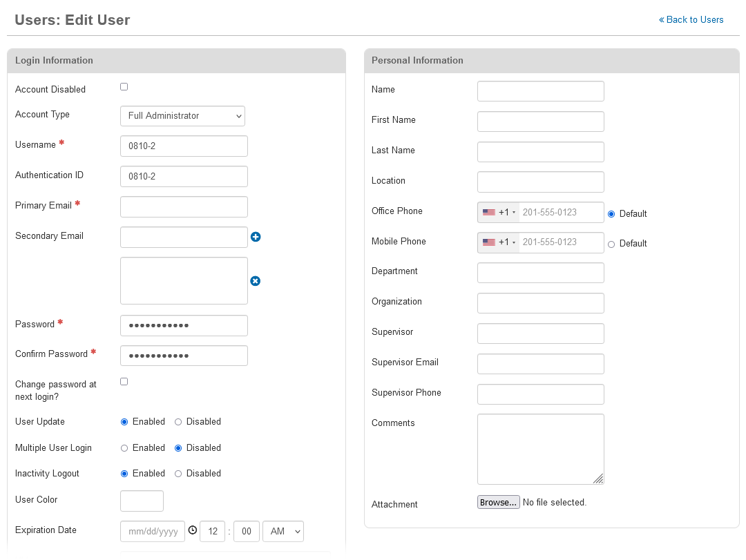Open the AM/PM dropdown
Screen dimensions: 746x560
click(283, 531)
